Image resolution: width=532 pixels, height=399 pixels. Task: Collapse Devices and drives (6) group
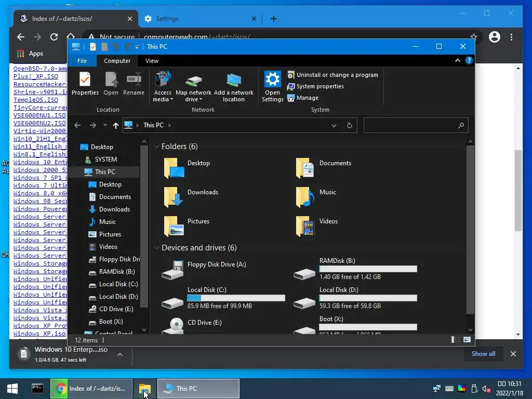coord(156,248)
